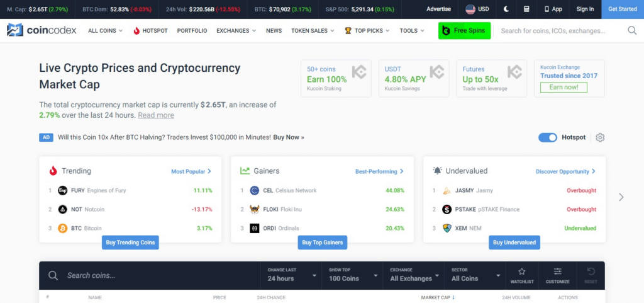644x303 pixels.
Task: Open the News section
Action: [x=274, y=30]
